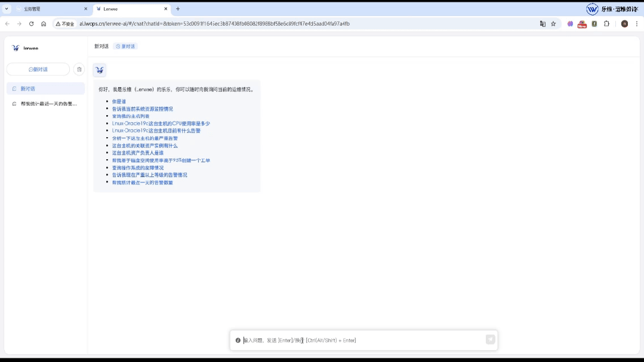The height and width of the screenshot is (362, 644).
Task: Open a new browser tab
Action: click(x=178, y=8)
